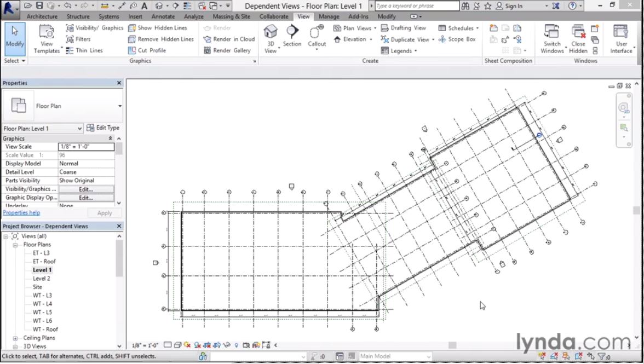
Task: Click Edit button for Graphic Display Options
Action: [x=86, y=198]
